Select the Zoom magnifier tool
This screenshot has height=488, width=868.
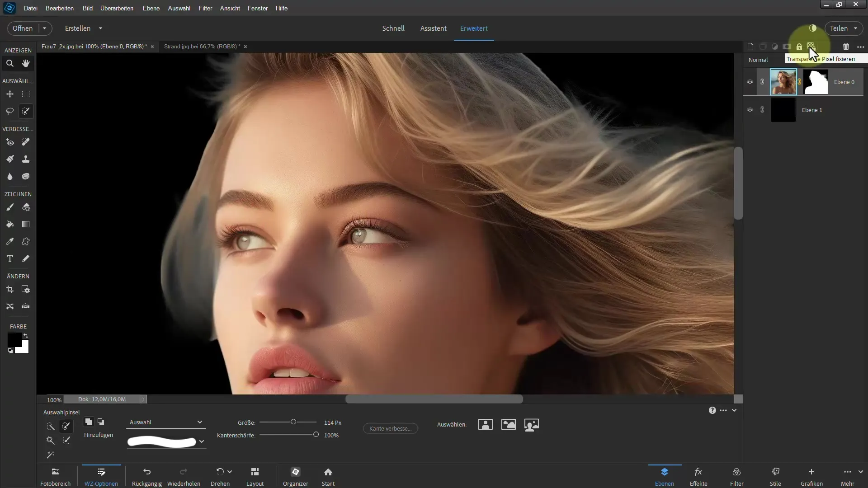9,64
